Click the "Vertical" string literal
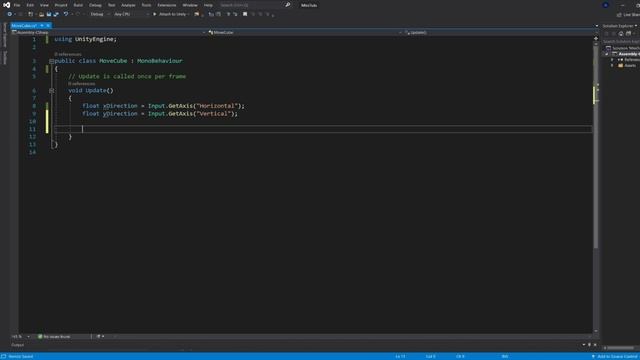This screenshot has width=640, height=360. pyautogui.click(x=213, y=114)
